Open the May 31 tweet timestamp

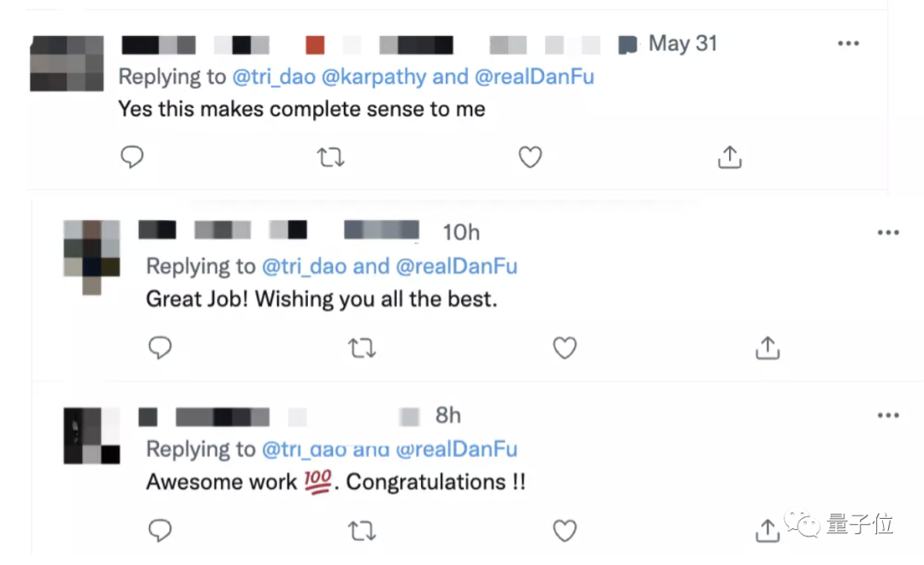[x=683, y=44]
